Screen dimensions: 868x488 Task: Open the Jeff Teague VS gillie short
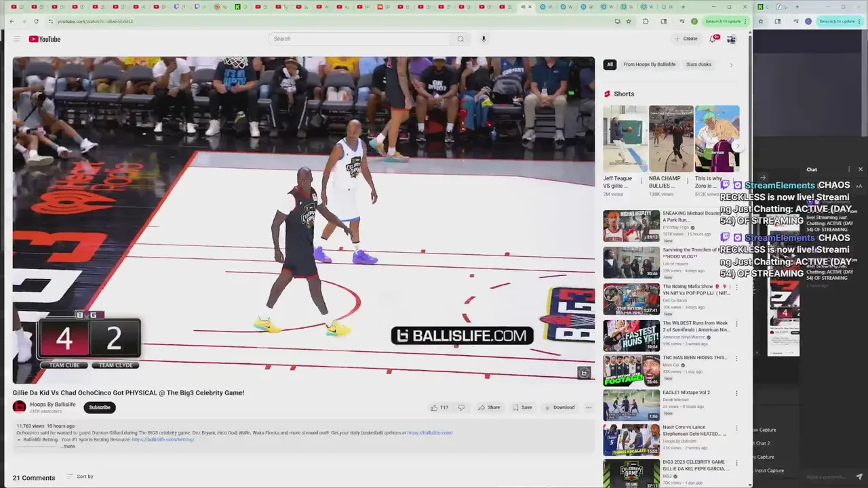click(625, 139)
